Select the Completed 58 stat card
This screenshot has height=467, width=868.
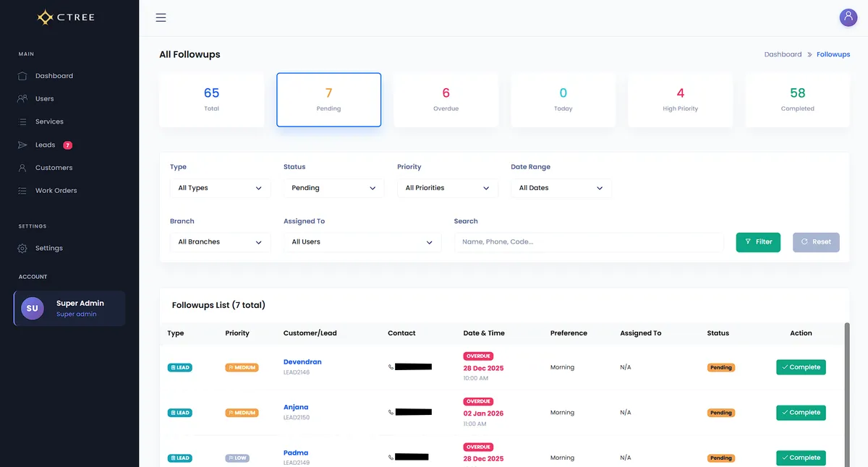pyautogui.click(x=798, y=100)
